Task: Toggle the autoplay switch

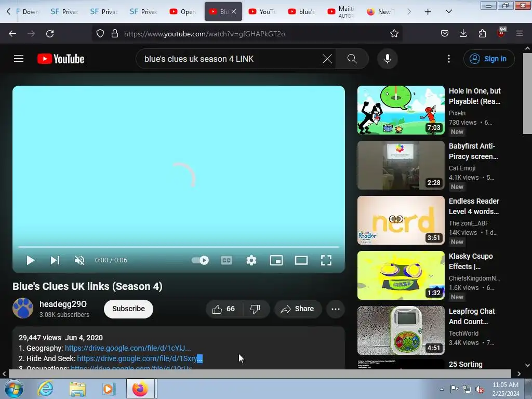Action: [x=200, y=260]
